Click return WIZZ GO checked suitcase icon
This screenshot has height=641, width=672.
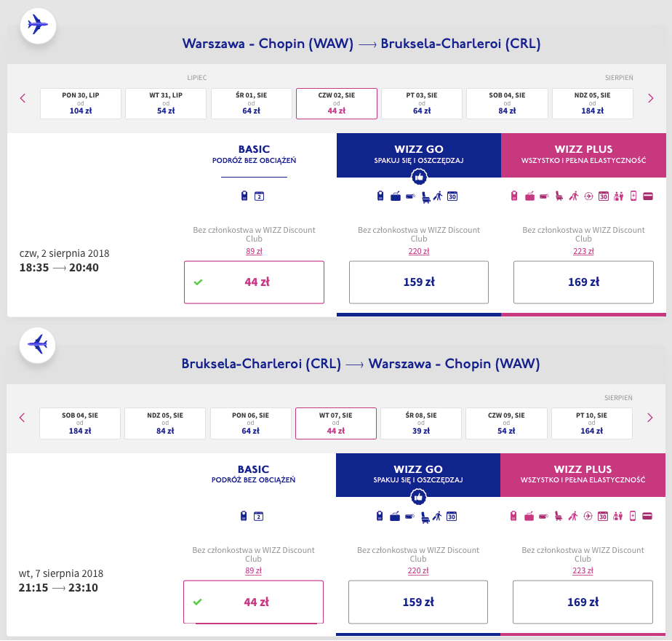pos(395,517)
